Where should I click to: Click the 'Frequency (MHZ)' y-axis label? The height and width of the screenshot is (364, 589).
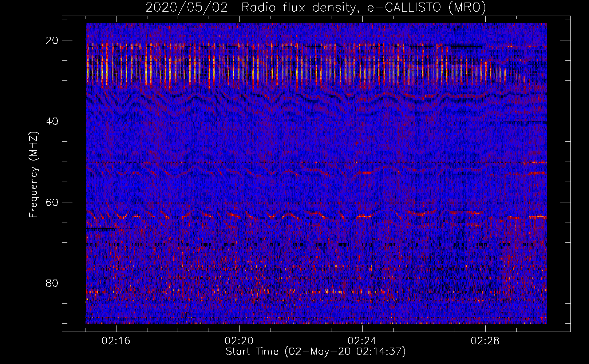pyautogui.click(x=33, y=175)
